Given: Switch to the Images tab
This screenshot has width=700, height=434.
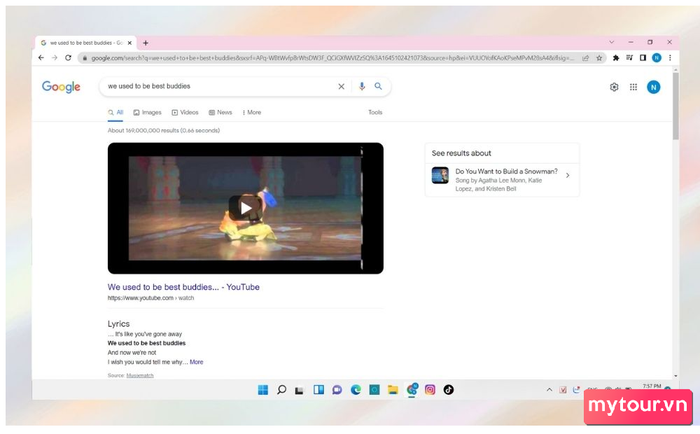Looking at the screenshot, I should (147, 113).
